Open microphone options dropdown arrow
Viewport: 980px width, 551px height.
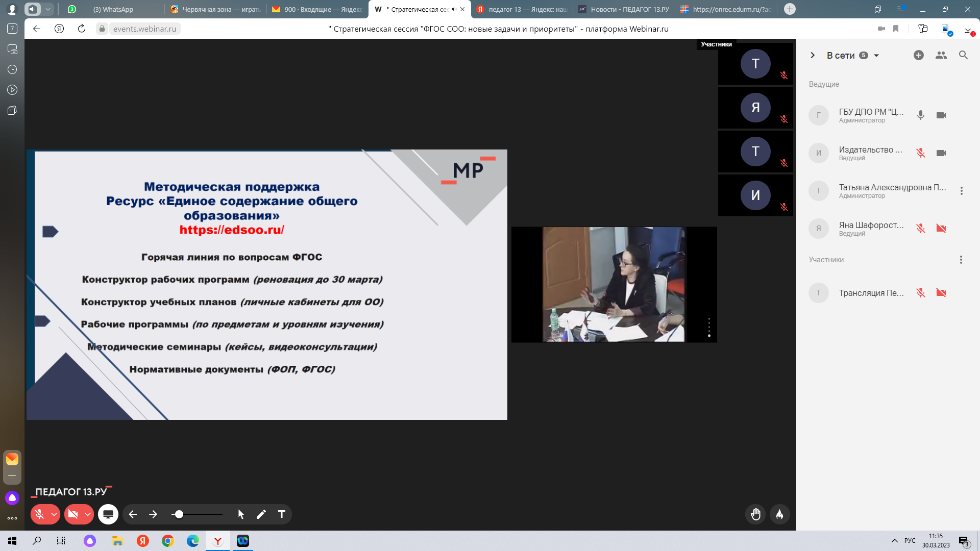tap(54, 514)
